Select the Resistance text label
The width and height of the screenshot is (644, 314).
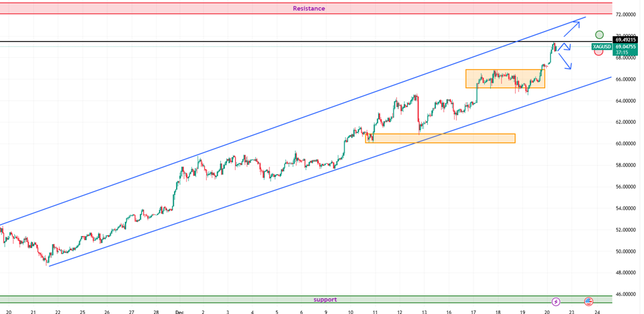(309, 9)
